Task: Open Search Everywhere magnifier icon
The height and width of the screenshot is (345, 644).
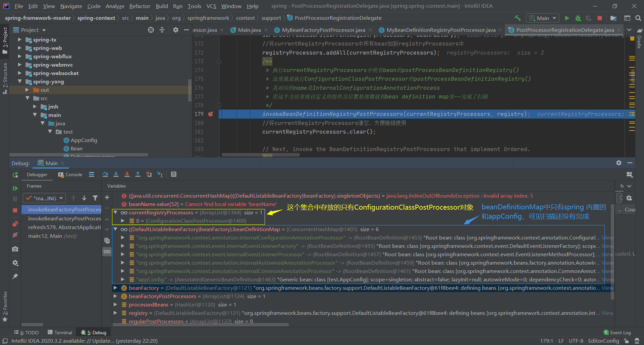Action: (638, 18)
